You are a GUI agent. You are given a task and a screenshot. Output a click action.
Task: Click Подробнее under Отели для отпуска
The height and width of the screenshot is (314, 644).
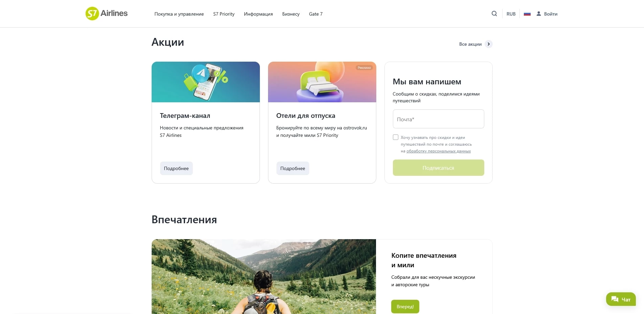pyautogui.click(x=293, y=168)
